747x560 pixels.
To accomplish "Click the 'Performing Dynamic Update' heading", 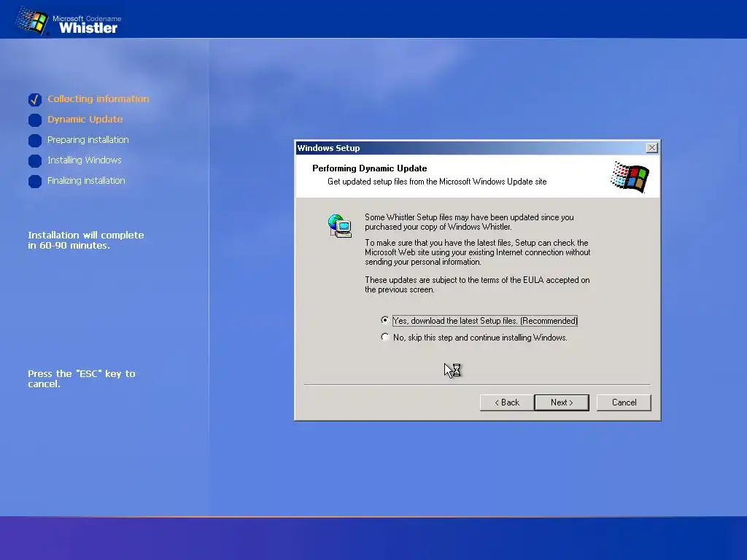I will coord(370,168).
